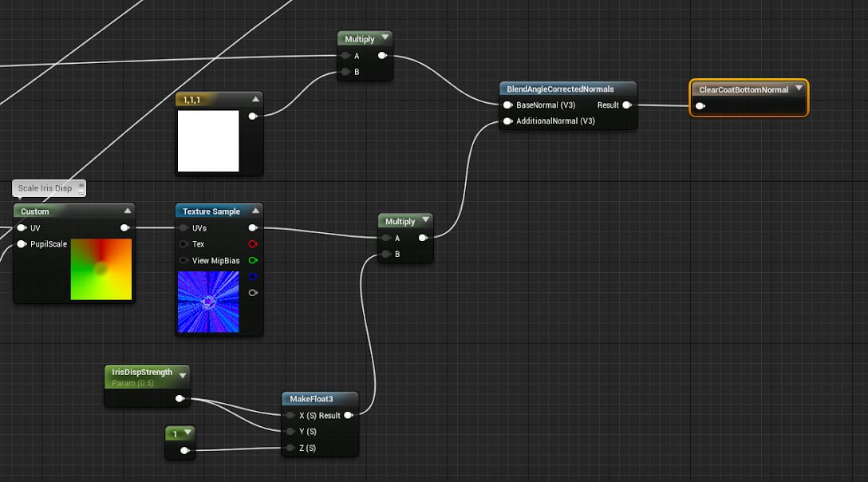
Task: Click the red channel output pin on Texture Sample
Action: coord(253,244)
